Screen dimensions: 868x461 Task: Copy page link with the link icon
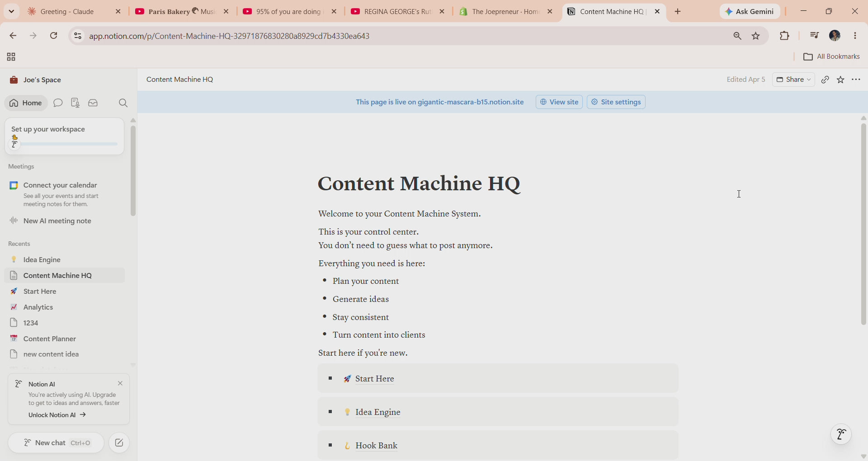pyautogui.click(x=825, y=80)
